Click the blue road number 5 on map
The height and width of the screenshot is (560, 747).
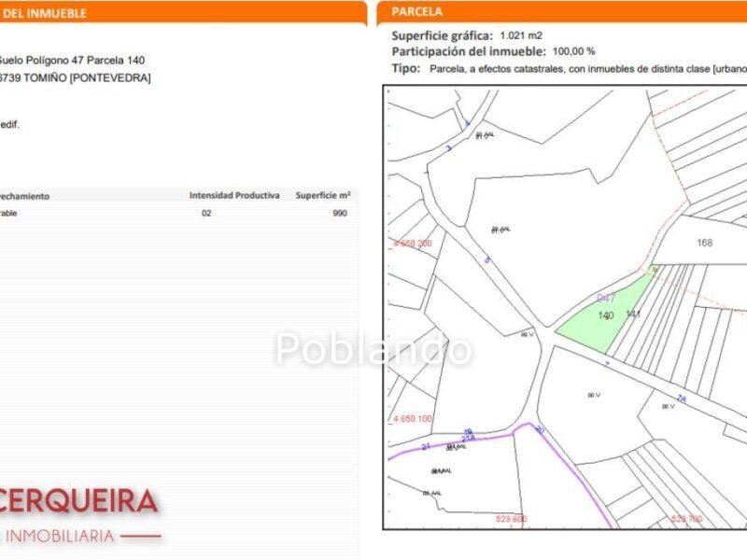coord(486,260)
